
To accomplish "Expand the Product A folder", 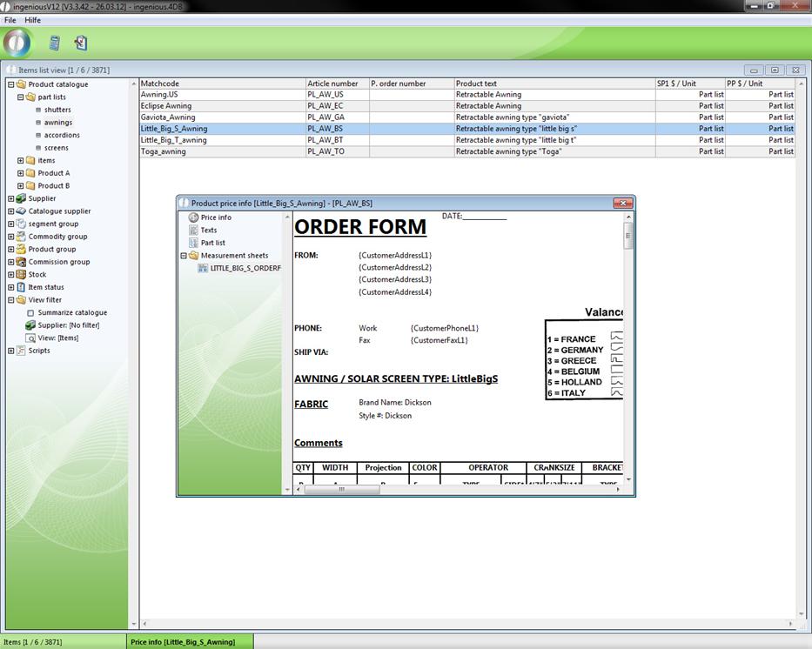I will tap(21, 173).
